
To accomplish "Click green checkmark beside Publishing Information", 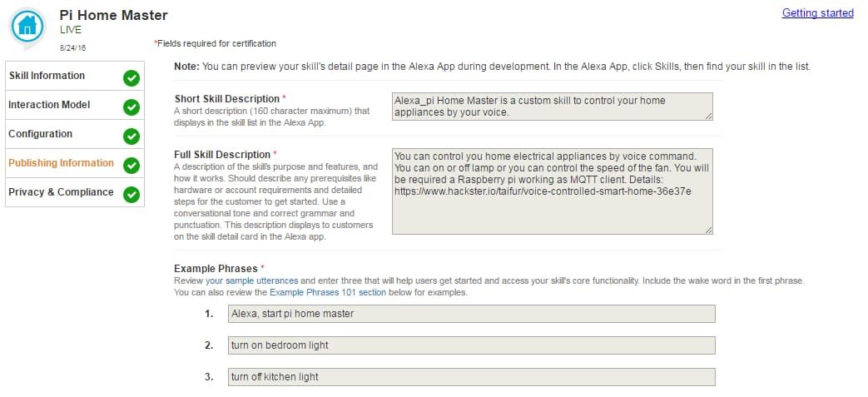I will (131, 166).
